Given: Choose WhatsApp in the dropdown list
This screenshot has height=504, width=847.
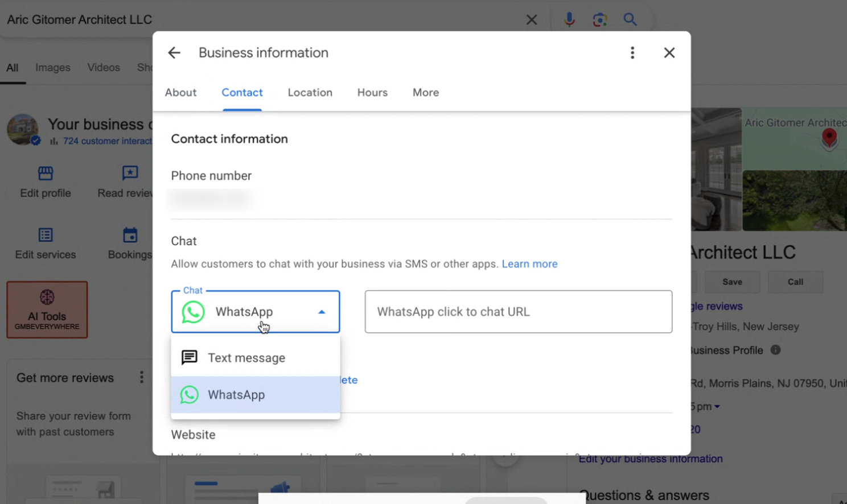Looking at the screenshot, I should (256, 395).
